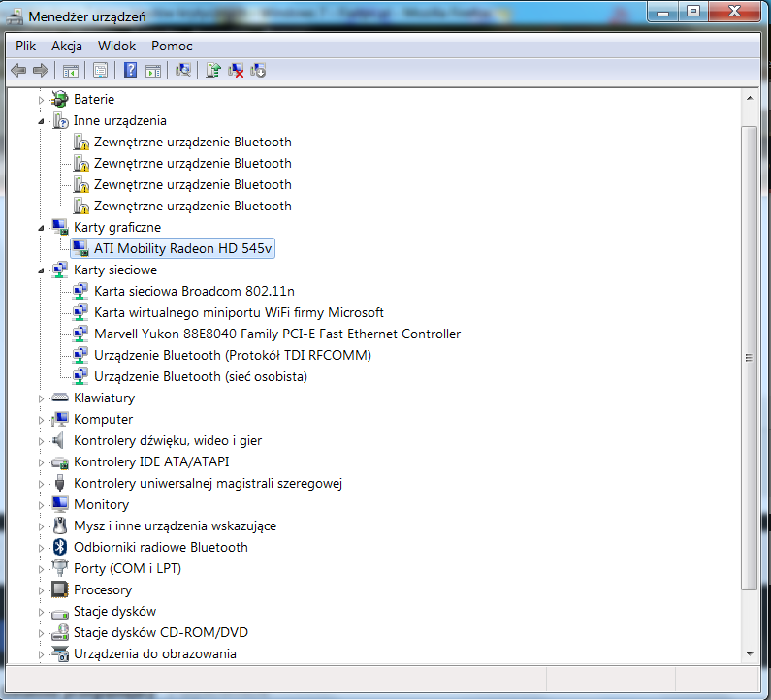The height and width of the screenshot is (700, 771).
Task: Open the Pomoc menu
Action: pyautogui.click(x=172, y=46)
